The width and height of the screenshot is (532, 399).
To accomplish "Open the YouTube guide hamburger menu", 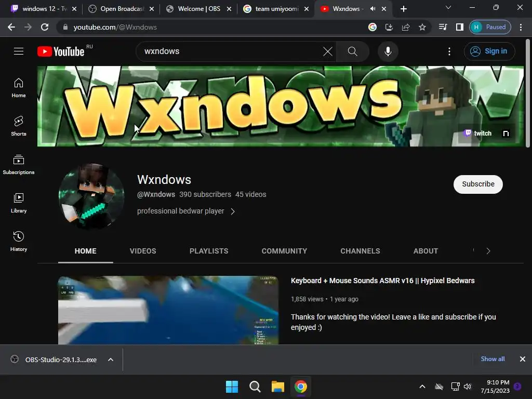I will pos(19,51).
